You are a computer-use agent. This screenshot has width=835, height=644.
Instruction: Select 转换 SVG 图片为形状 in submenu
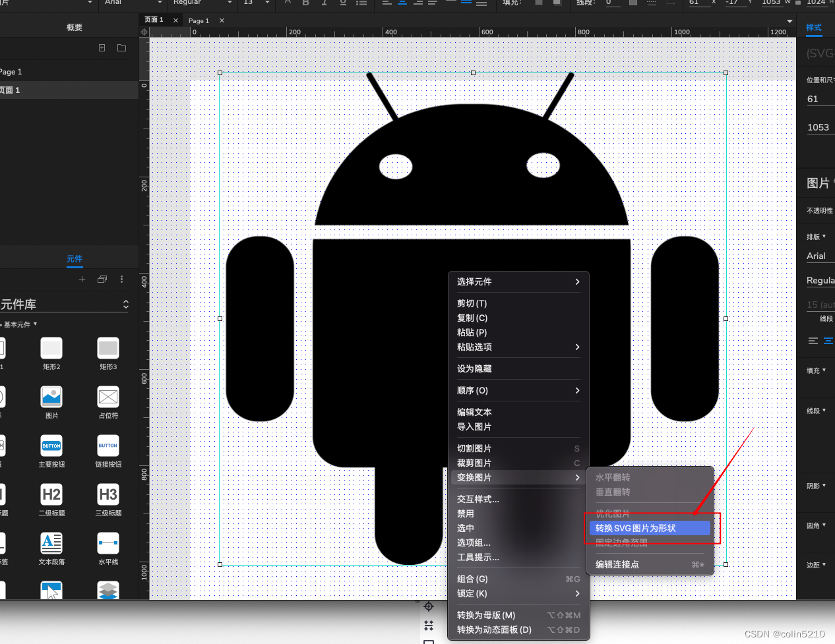(x=650, y=528)
